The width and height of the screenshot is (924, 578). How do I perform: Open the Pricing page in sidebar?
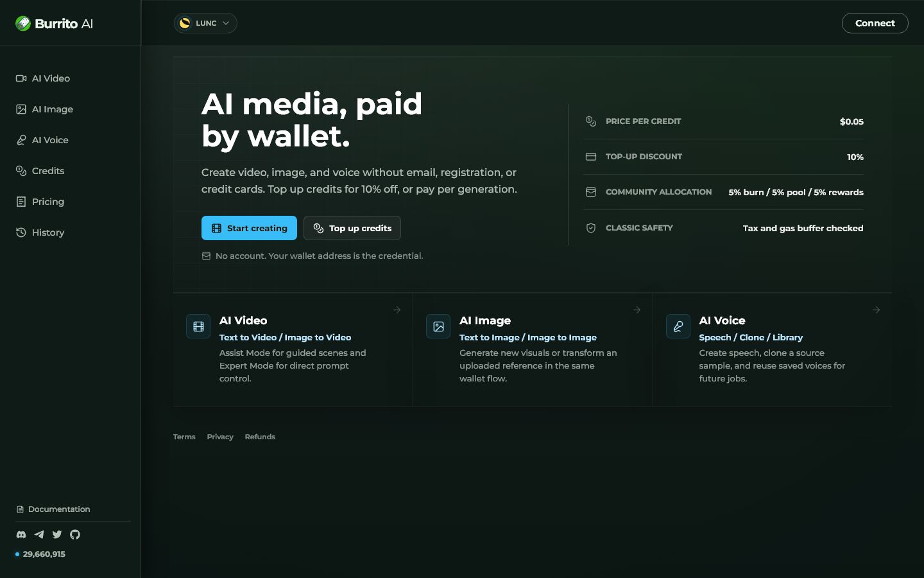(40, 202)
